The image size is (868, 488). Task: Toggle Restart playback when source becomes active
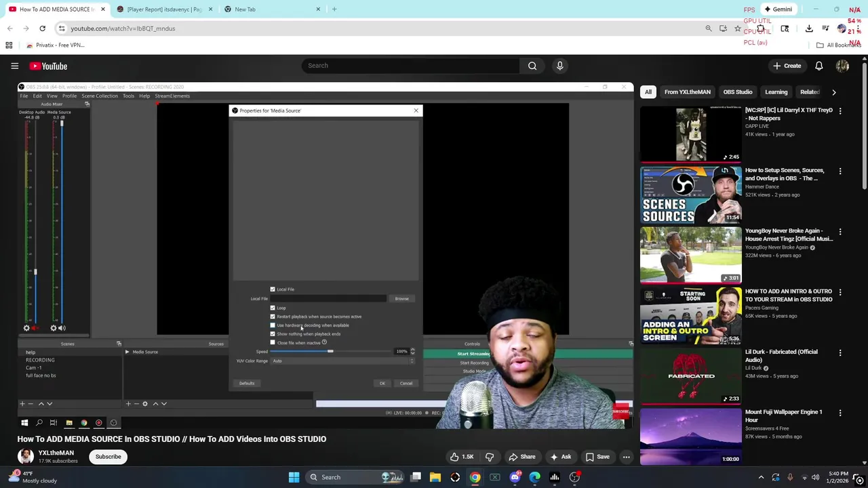pyautogui.click(x=273, y=317)
